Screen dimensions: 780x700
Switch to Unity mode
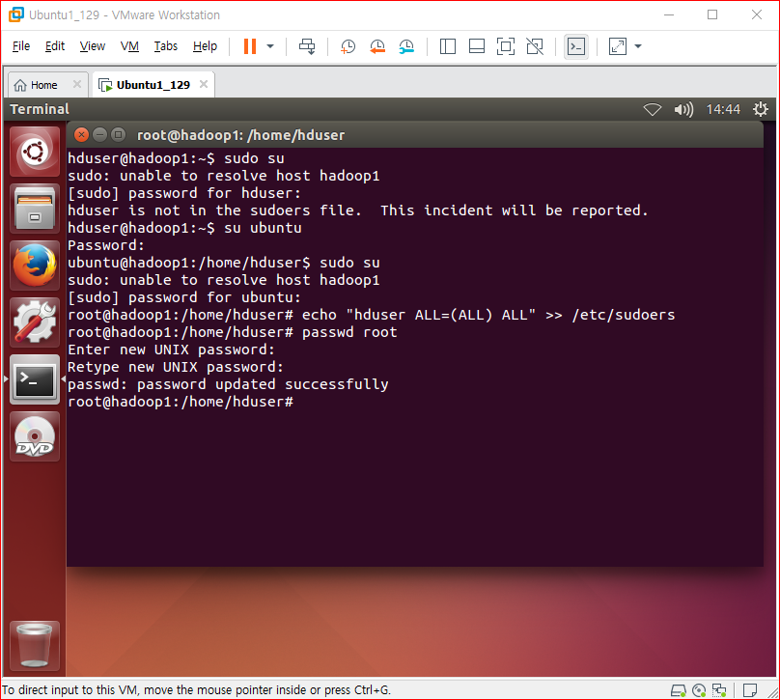pos(535,46)
